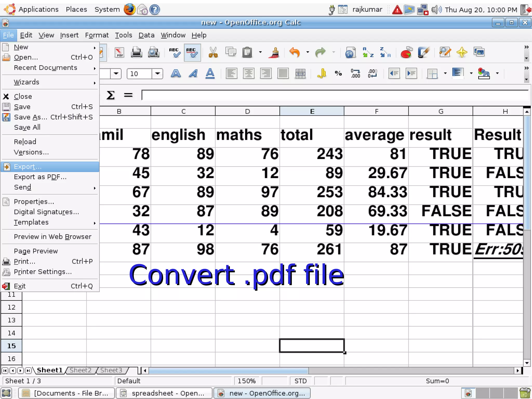This screenshot has height=399, width=532.
Task: Open the Hyperlink globe icon
Action: click(x=350, y=53)
